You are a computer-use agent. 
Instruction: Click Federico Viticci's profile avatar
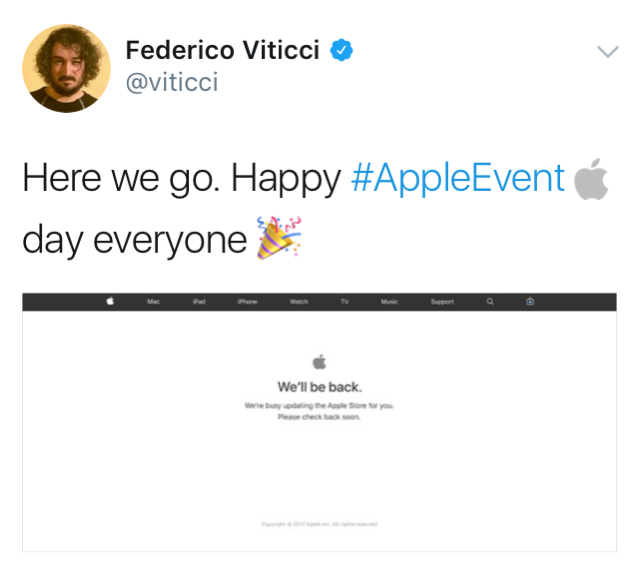(x=66, y=67)
